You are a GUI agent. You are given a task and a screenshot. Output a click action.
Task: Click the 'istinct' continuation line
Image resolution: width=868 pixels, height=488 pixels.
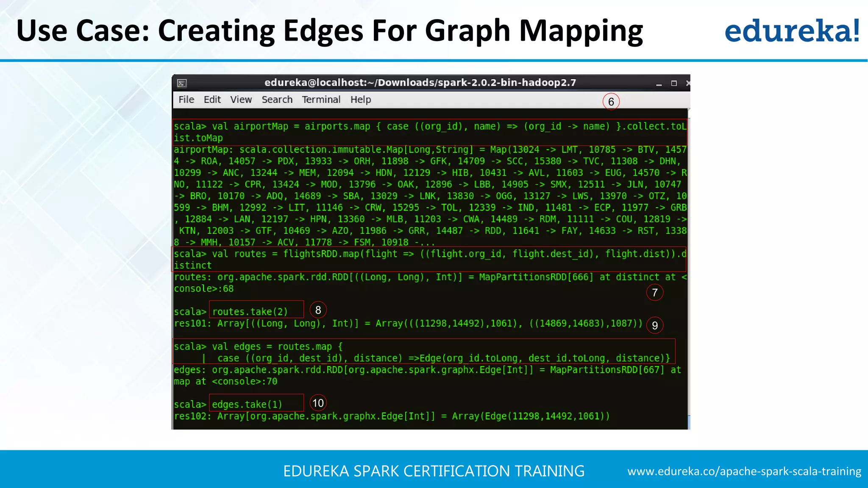point(192,265)
